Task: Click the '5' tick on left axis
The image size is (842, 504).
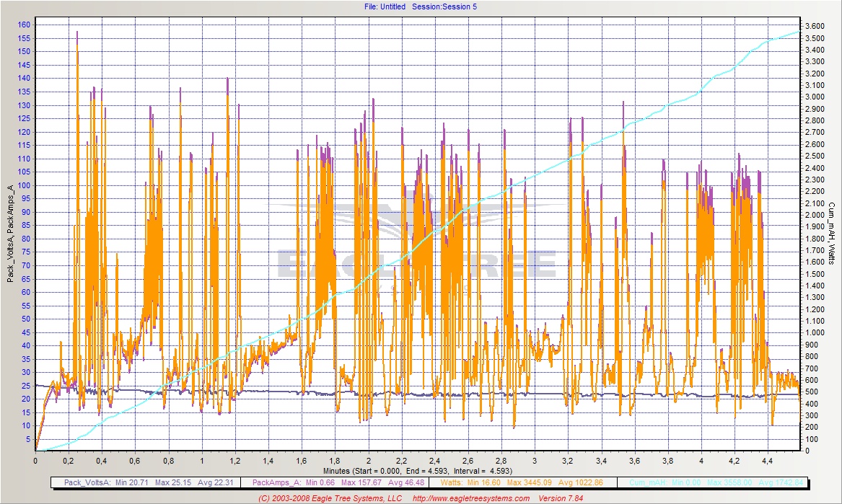Action: [28, 439]
